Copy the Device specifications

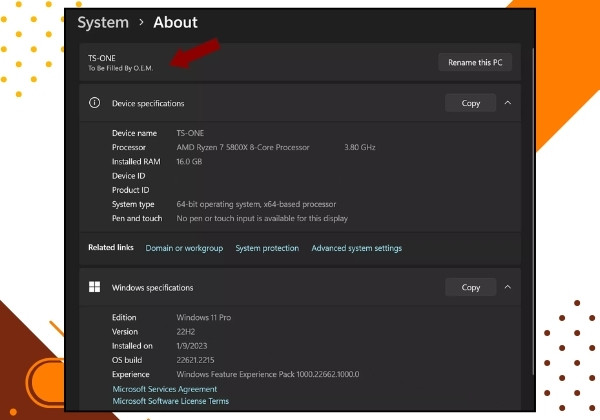click(471, 103)
